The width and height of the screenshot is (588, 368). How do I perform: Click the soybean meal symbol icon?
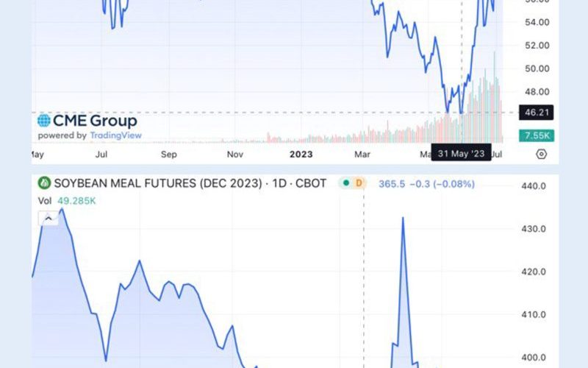44,183
